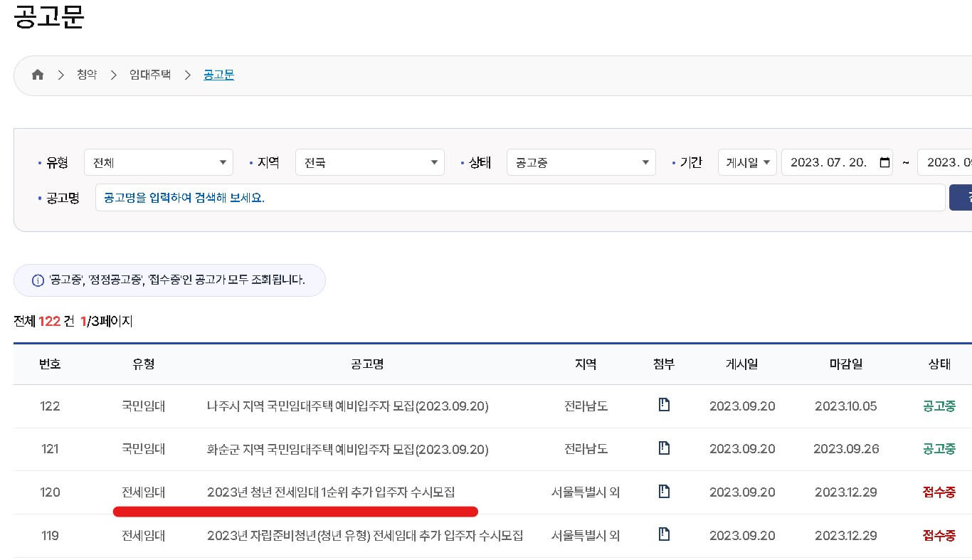Screen dimensions: 972x560
Task: Click the info icon beside the notice message
Action: coord(38,280)
